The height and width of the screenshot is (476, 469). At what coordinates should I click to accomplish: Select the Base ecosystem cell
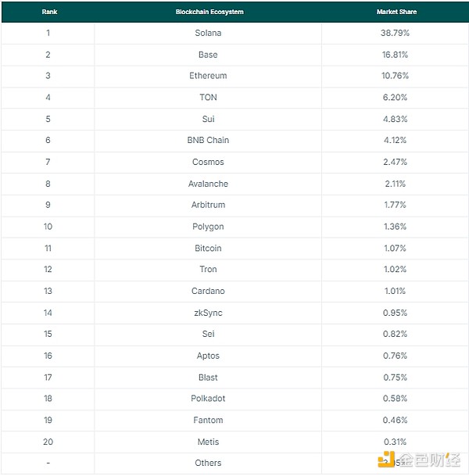208,55
